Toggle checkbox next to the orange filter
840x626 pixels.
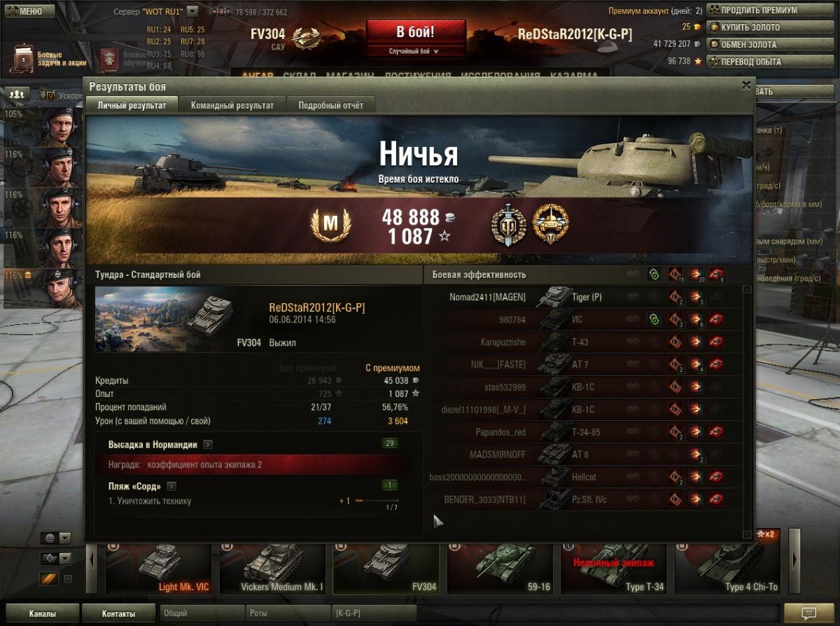68,578
